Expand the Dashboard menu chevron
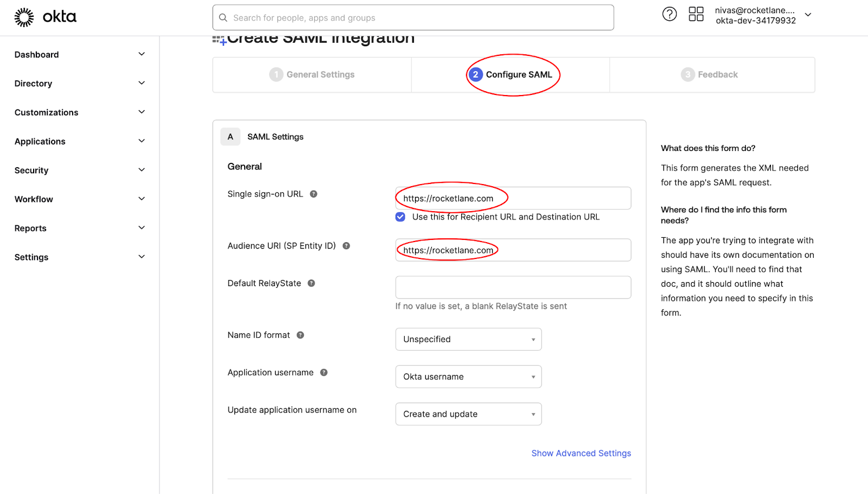The width and height of the screenshot is (868, 494). (x=142, y=54)
